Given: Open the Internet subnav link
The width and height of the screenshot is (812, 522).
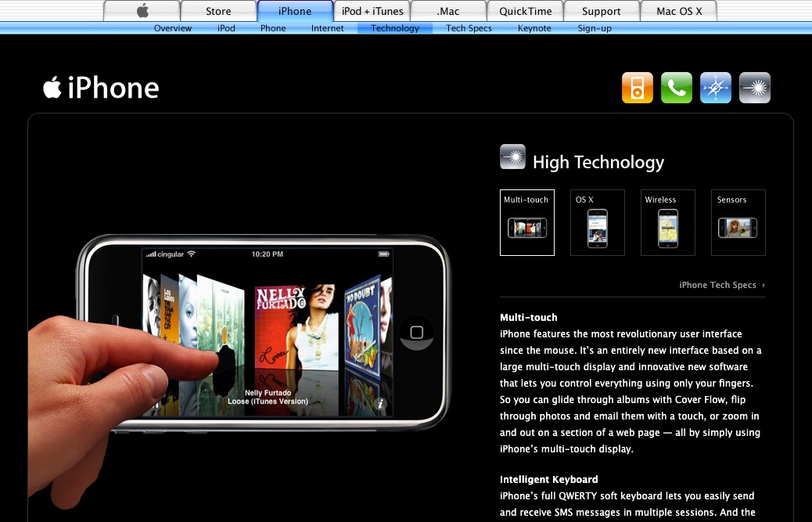Looking at the screenshot, I should tap(327, 28).
